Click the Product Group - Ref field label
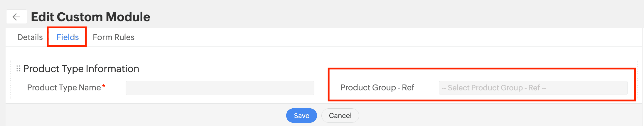Screen dimensions: 644x126 [377, 88]
